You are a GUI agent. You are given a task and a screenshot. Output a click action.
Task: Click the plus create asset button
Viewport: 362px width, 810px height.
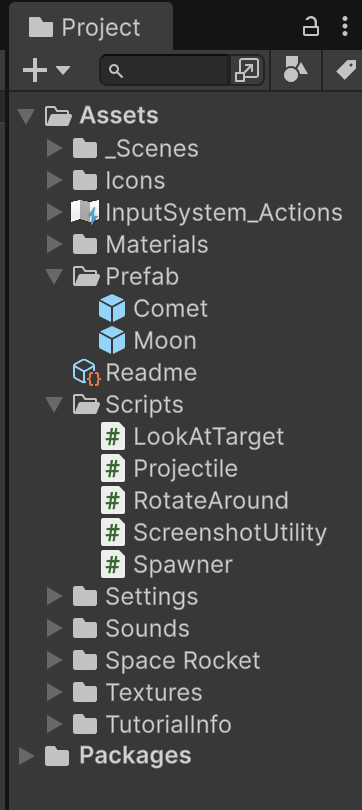tap(35, 70)
